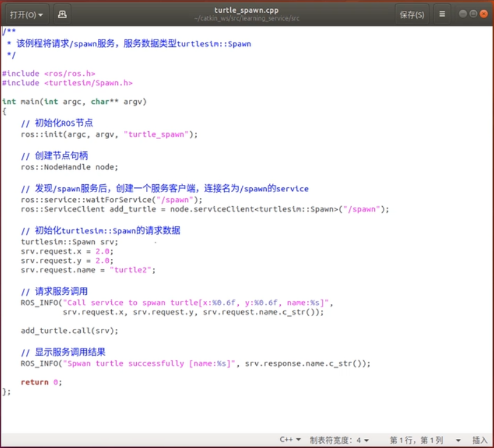The image size is (494, 448).
Task: Click the 插入 insert mode indicator
Action: [479, 440]
